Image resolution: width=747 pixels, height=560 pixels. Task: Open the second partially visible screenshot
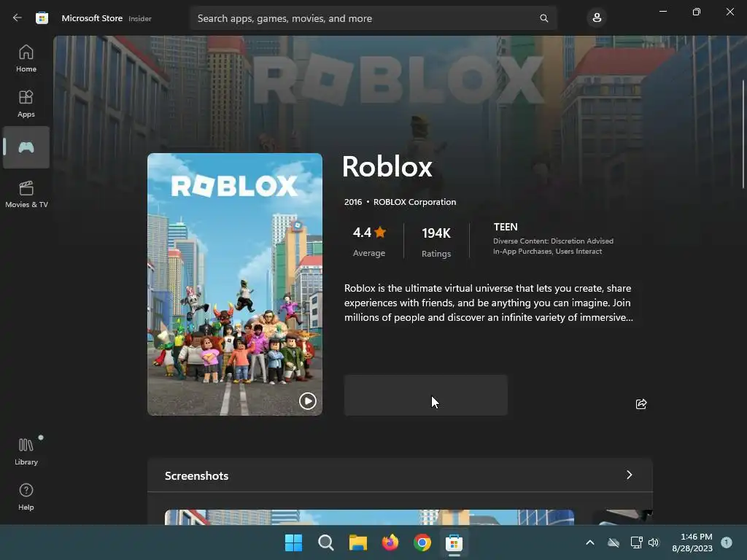(622, 517)
